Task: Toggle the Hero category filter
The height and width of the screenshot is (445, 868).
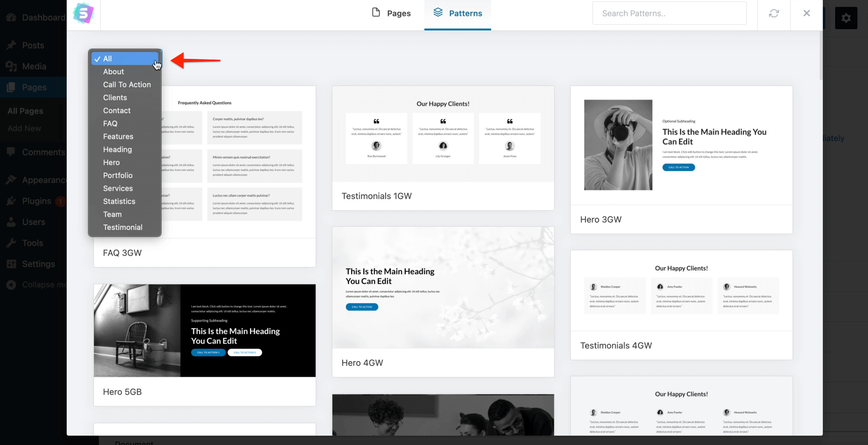Action: (111, 162)
